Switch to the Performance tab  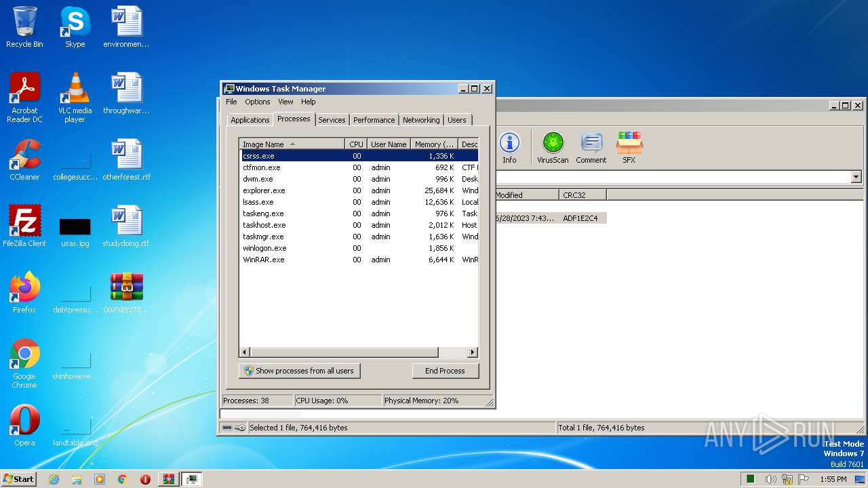click(374, 120)
